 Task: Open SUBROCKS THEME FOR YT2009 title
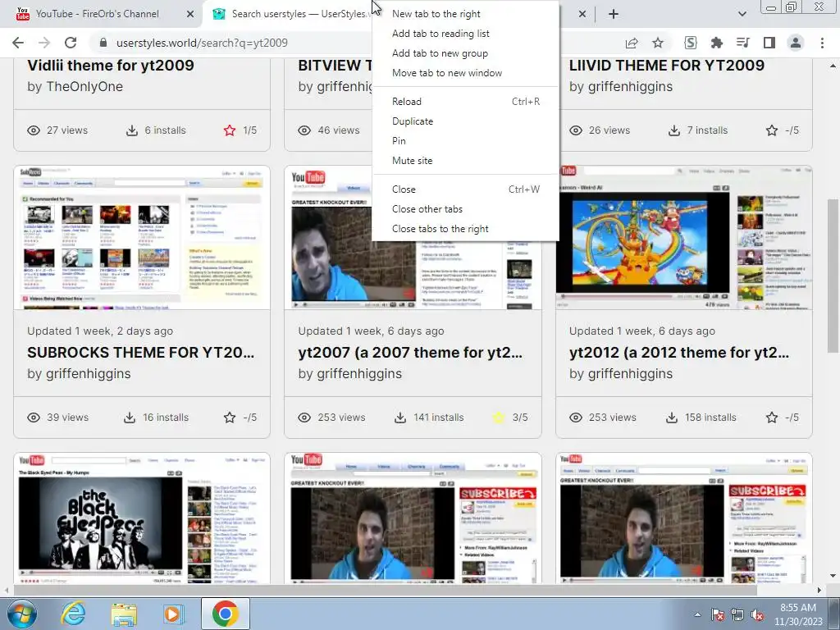(141, 353)
